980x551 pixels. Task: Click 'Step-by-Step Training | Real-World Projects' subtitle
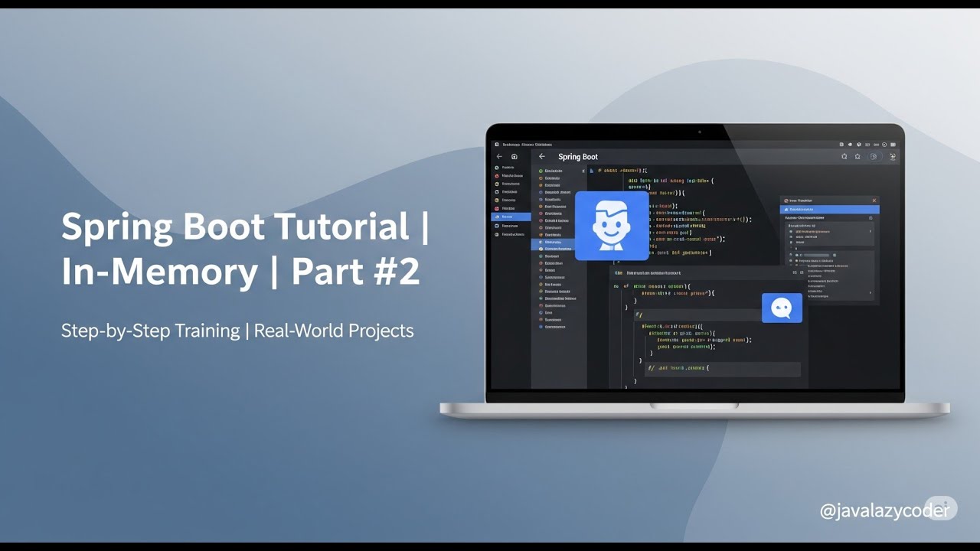tap(237, 331)
